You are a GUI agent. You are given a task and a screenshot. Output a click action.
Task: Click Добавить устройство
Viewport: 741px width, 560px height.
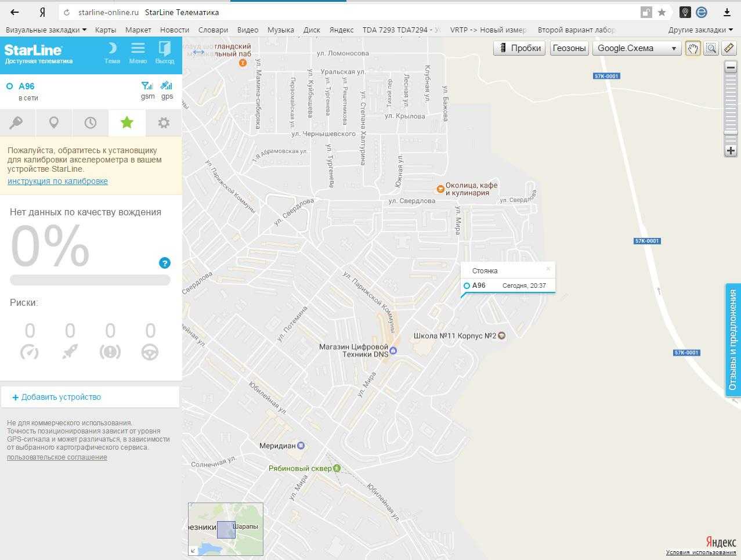(x=57, y=397)
